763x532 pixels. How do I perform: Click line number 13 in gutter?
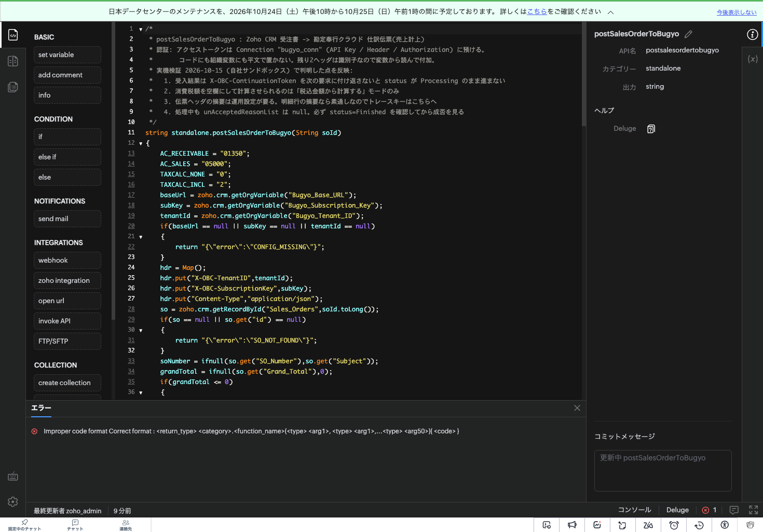coord(131,153)
